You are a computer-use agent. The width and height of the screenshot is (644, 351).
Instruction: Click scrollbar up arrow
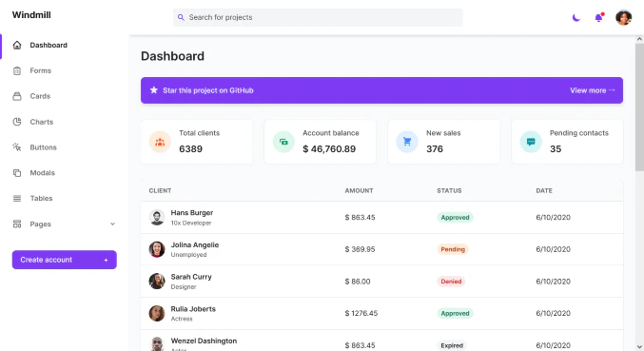point(639,39)
